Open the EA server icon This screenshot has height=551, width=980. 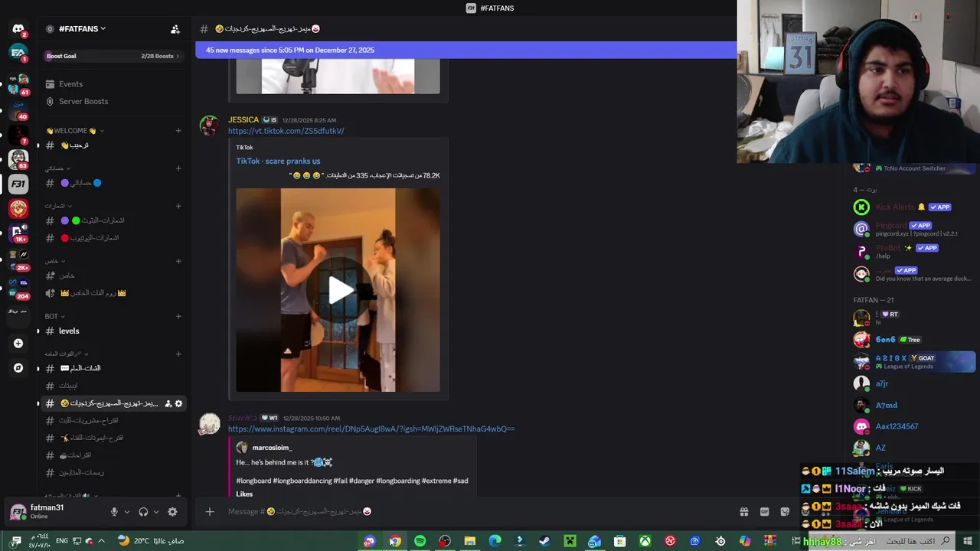[18, 54]
